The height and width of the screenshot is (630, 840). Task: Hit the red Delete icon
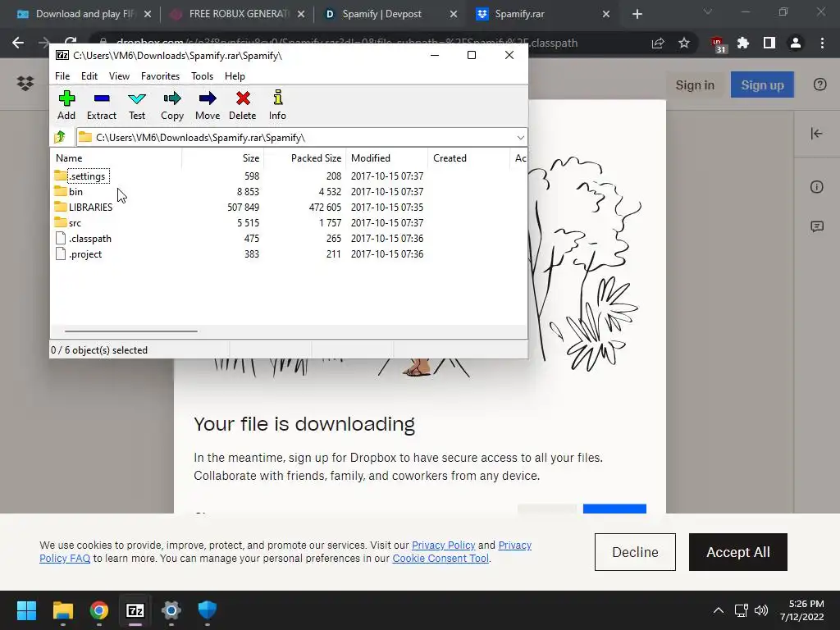(243, 106)
